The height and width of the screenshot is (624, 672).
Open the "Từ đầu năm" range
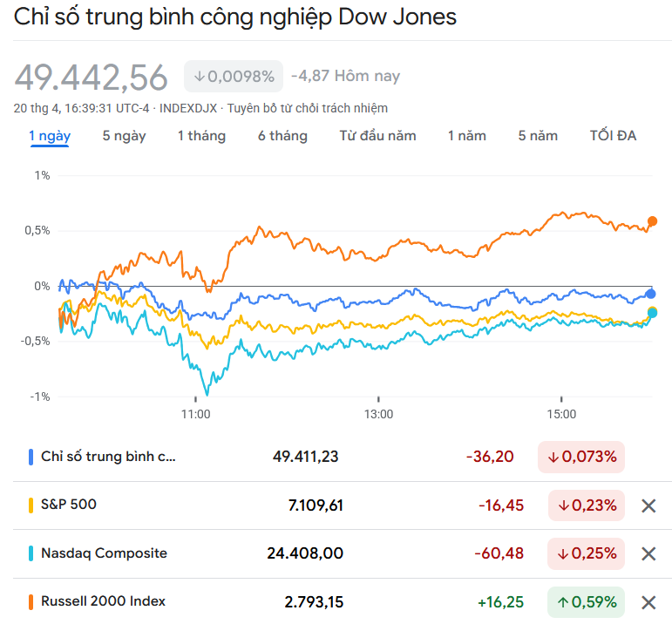377,136
